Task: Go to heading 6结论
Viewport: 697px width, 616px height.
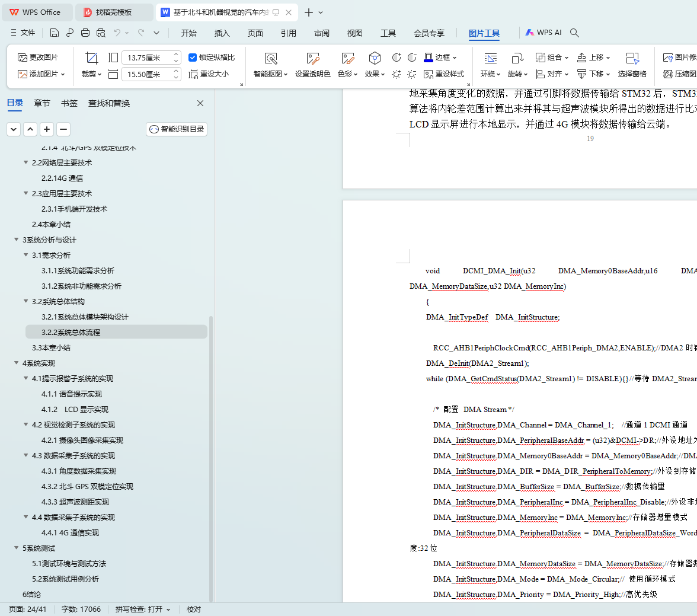Action: pyautogui.click(x=31, y=594)
